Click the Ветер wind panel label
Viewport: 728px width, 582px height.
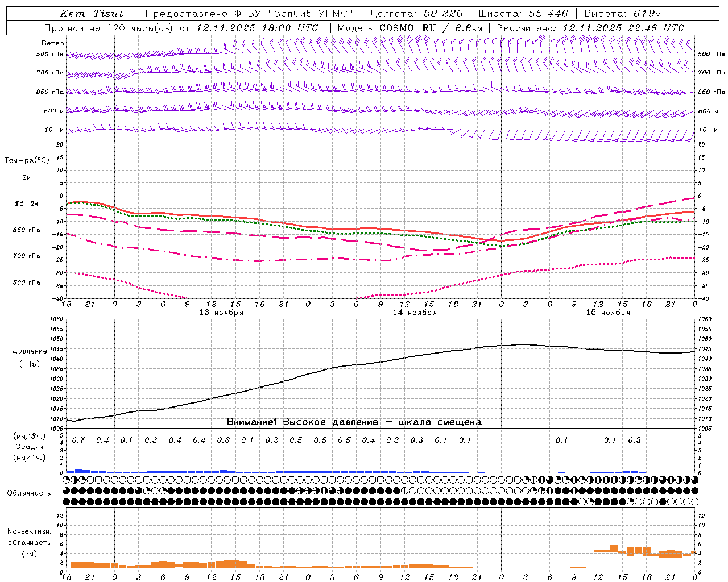point(53,43)
